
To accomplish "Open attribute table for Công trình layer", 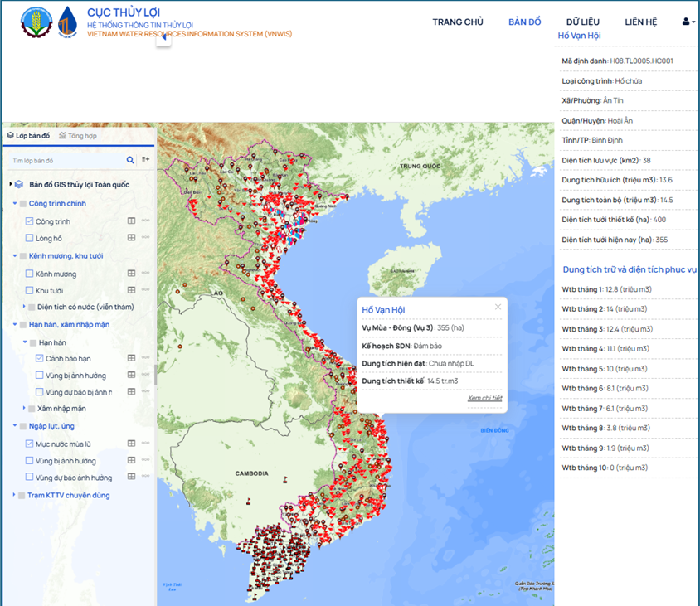I will click(131, 221).
